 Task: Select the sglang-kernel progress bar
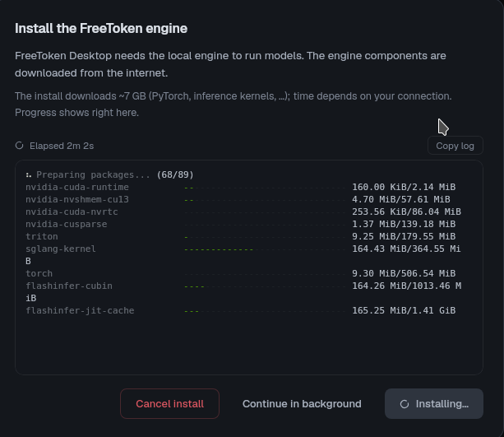pos(265,249)
